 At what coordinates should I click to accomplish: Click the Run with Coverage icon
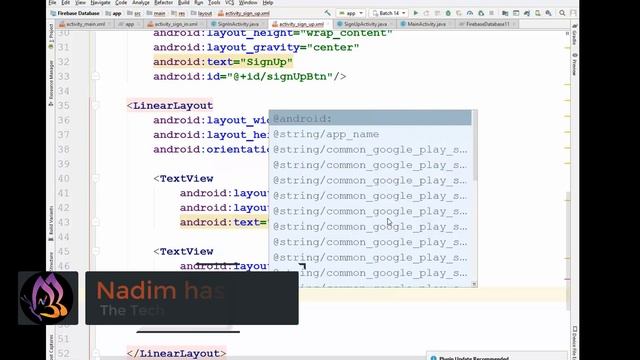tap(459, 13)
